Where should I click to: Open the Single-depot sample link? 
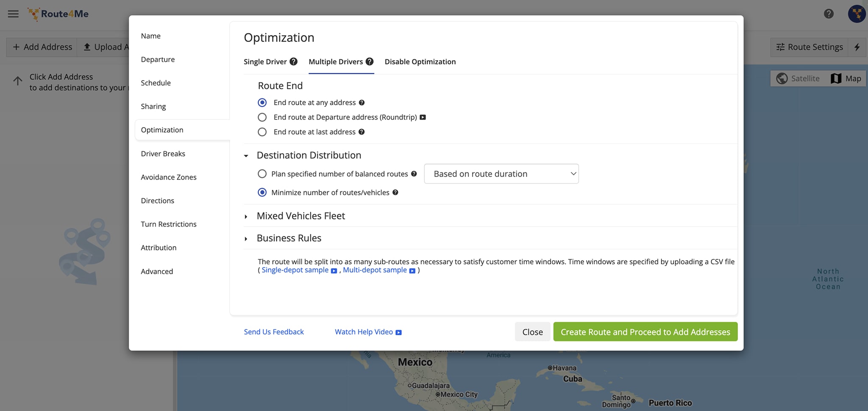pyautogui.click(x=295, y=270)
